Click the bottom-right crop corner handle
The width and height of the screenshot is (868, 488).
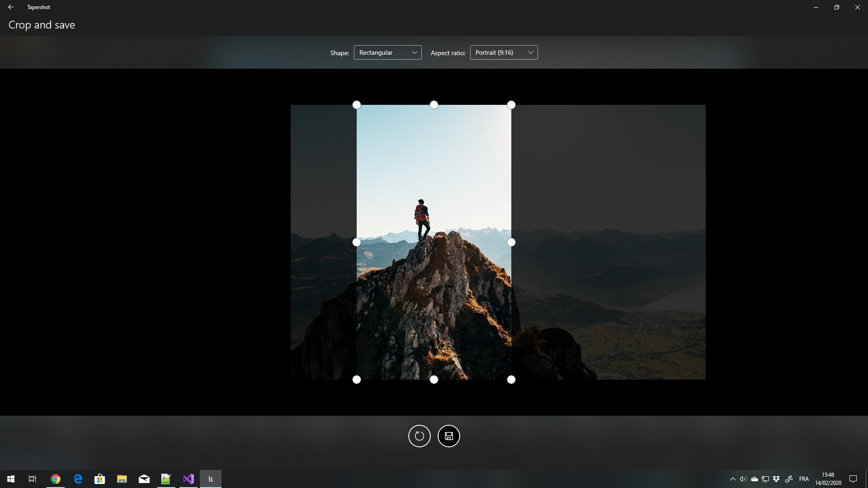[511, 380]
